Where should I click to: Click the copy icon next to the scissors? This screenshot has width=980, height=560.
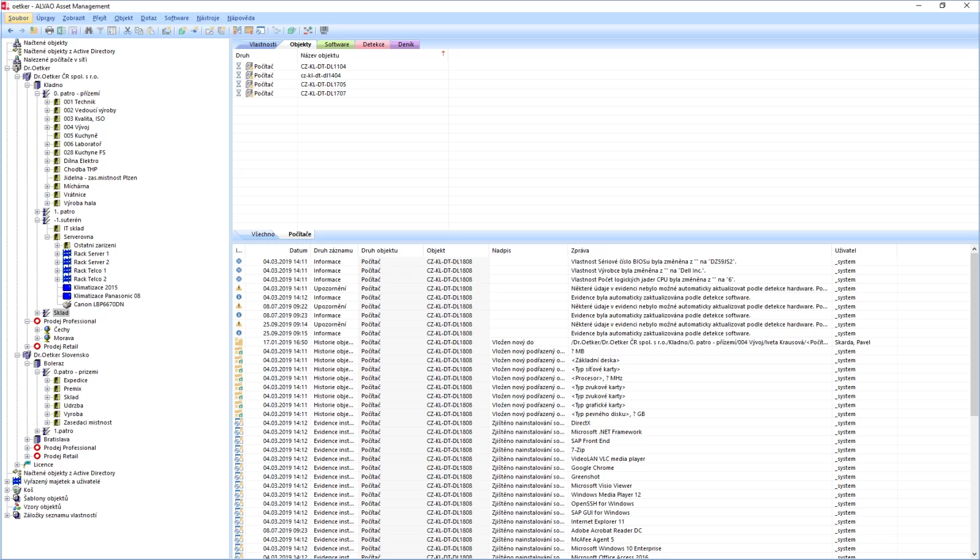pyautogui.click(x=139, y=30)
